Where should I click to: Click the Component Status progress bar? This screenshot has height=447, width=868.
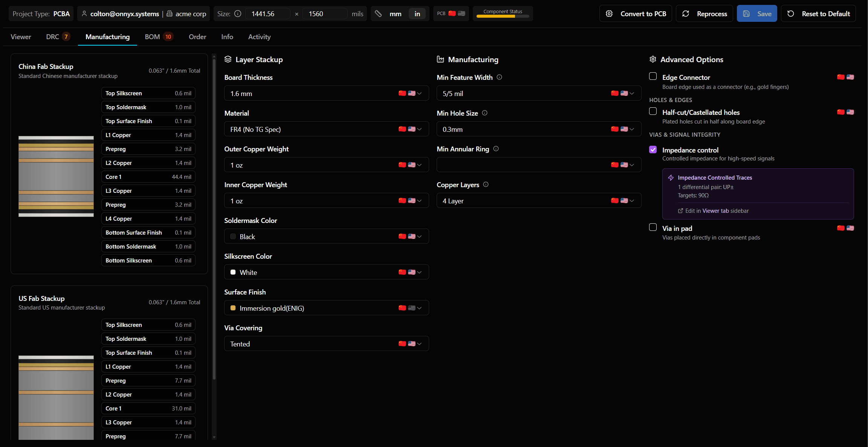[x=503, y=16]
